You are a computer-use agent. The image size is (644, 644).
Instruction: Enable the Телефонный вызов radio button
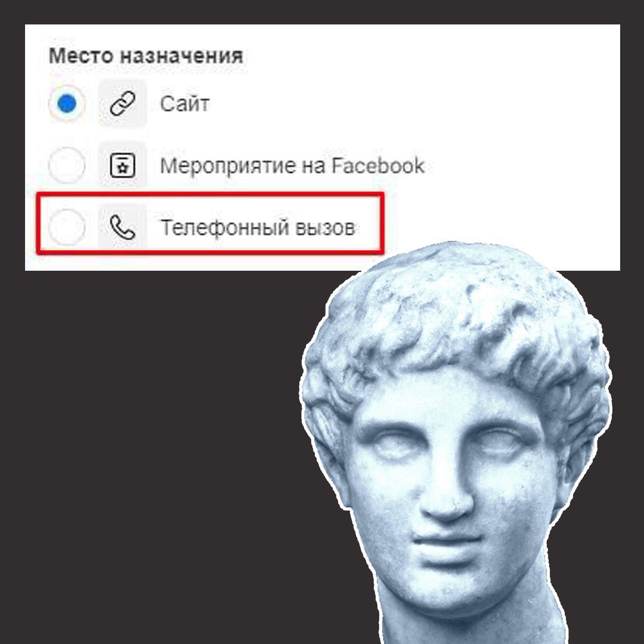click(x=67, y=227)
